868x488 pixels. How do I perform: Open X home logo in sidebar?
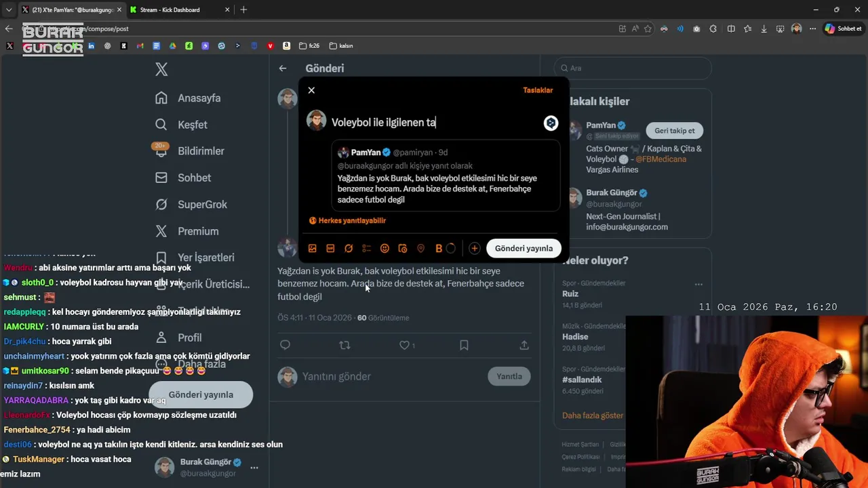coord(161,69)
